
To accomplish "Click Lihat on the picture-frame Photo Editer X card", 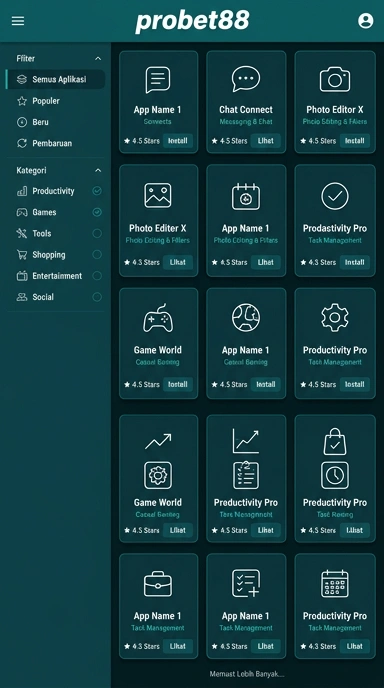I will pyautogui.click(x=178, y=262).
